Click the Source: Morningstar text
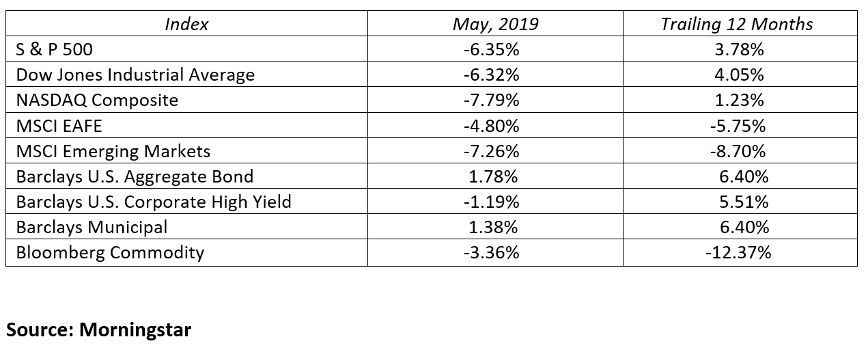868x350 pixels. [x=98, y=330]
